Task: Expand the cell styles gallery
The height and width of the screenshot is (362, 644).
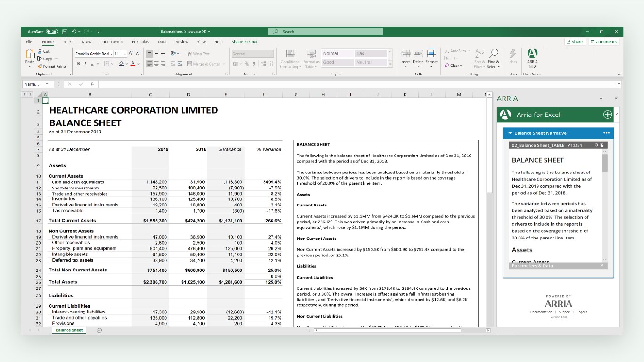Action: pyautogui.click(x=391, y=65)
